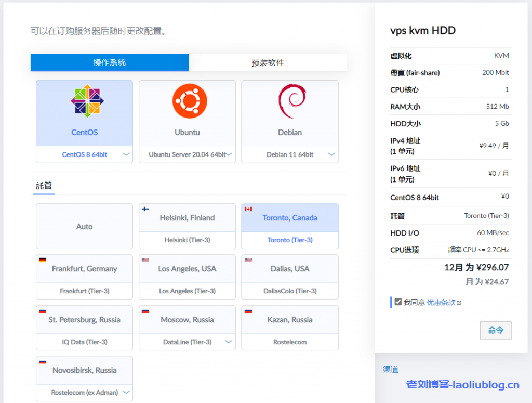Expand the Debian 11 64bit dropdown

[331, 154]
